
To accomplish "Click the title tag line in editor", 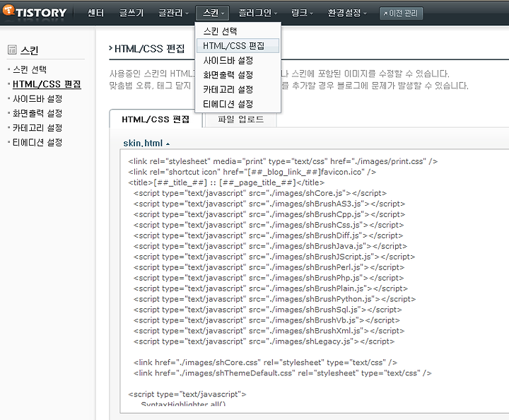I will tap(226, 182).
